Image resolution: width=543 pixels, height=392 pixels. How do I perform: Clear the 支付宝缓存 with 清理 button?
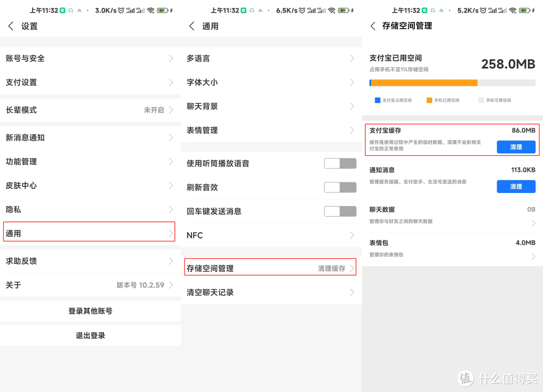tap(516, 147)
